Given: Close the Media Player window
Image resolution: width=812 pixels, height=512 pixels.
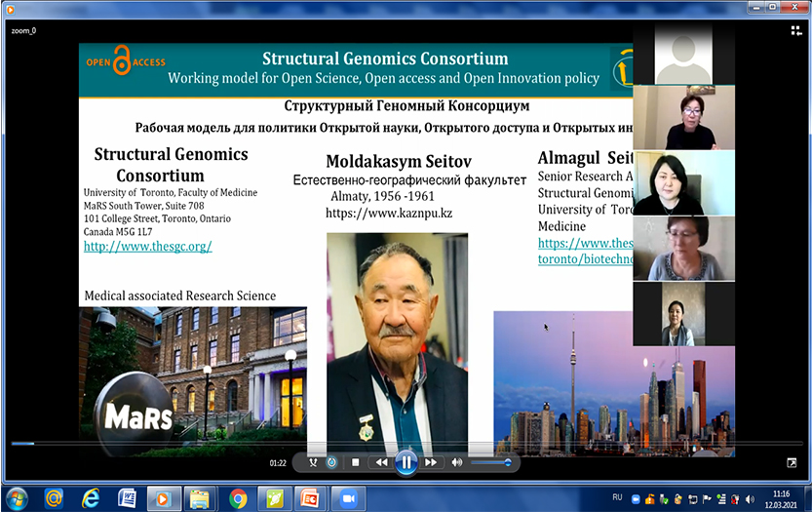Looking at the screenshot, I should tap(794, 7).
